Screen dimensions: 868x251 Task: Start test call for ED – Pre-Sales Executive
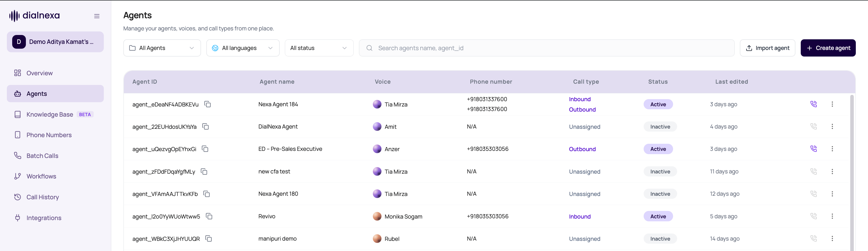(x=813, y=149)
